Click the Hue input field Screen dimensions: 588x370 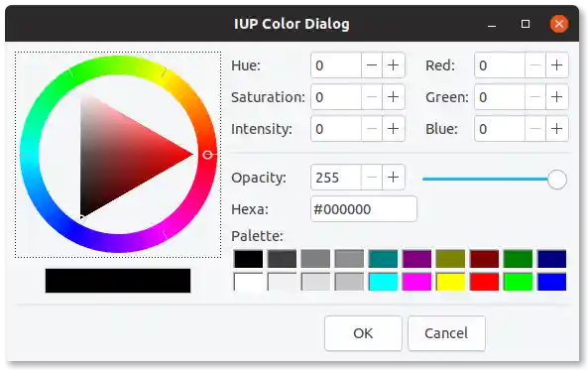click(x=336, y=65)
